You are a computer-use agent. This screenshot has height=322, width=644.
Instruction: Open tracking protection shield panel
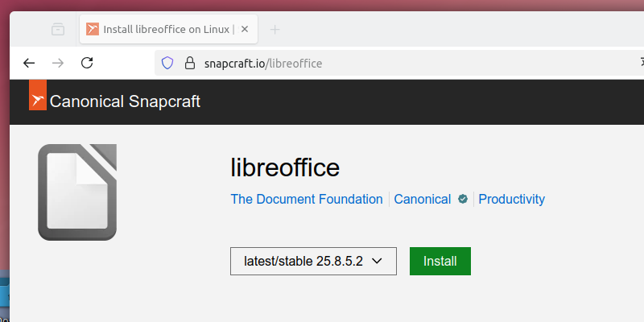tap(167, 62)
